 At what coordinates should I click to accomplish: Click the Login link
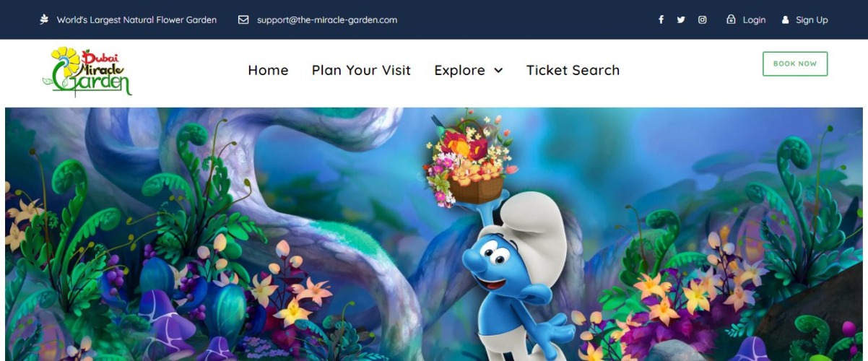coord(754,20)
